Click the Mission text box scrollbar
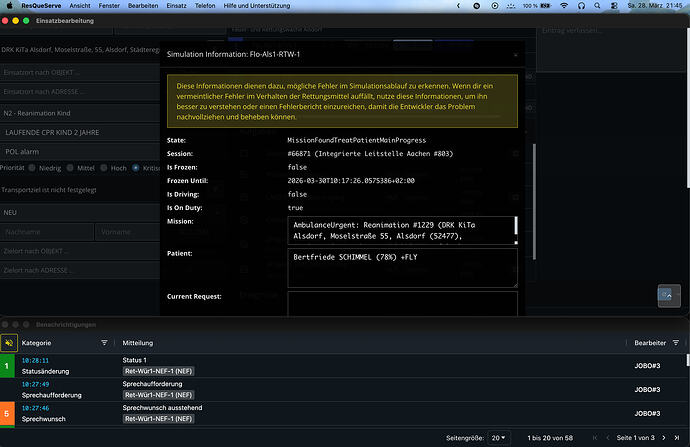 click(516, 226)
